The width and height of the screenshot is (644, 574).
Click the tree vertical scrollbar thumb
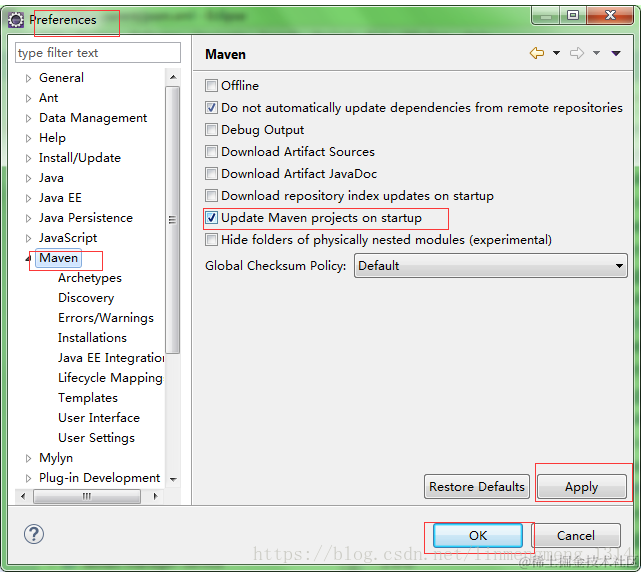173,220
